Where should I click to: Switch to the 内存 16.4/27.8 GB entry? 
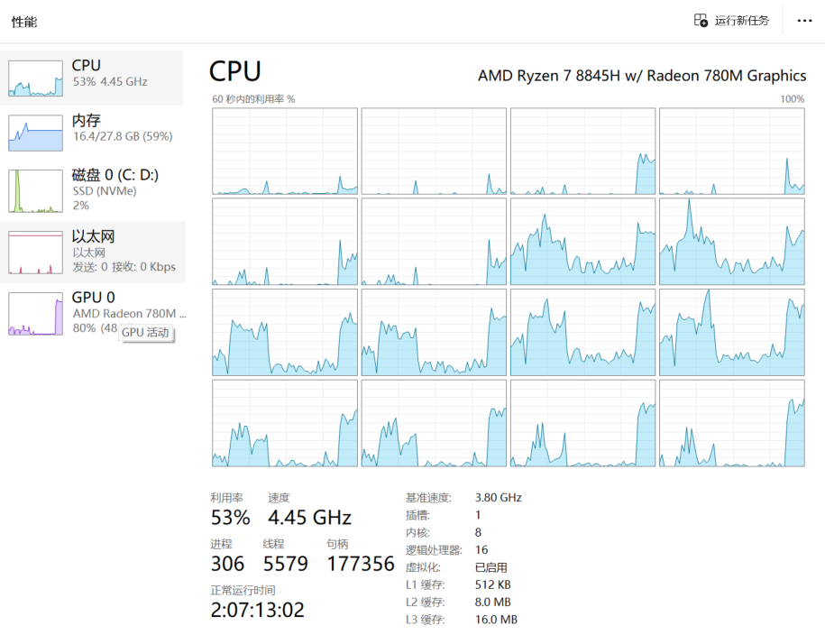[92, 133]
